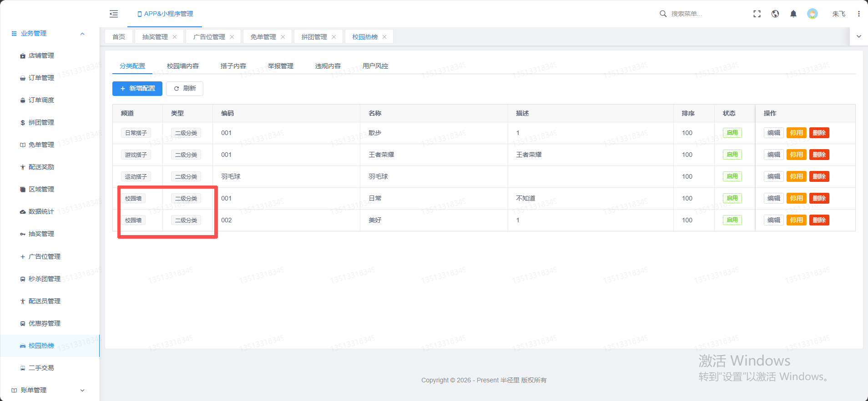Toggle fullscreen mode icon

point(757,14)
